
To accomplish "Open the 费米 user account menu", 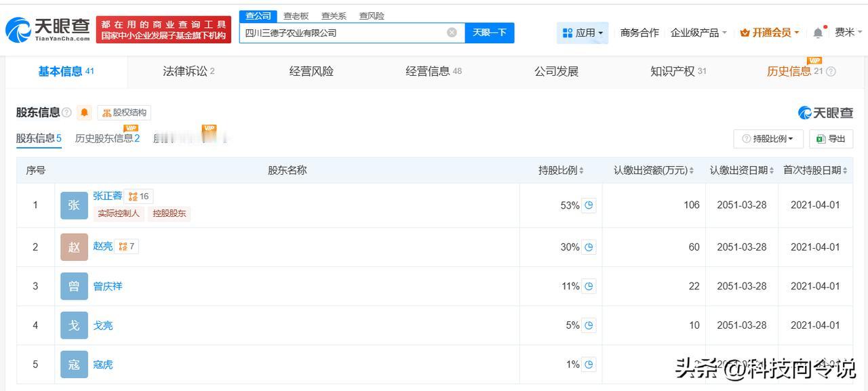I will click(x=848, y=33).
